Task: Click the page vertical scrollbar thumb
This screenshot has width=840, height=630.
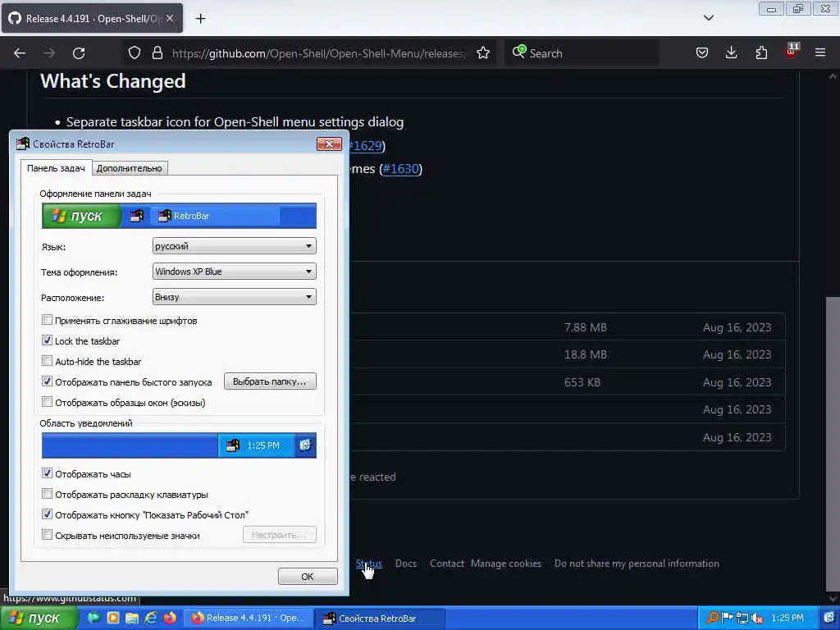Action: pos(833,443)
